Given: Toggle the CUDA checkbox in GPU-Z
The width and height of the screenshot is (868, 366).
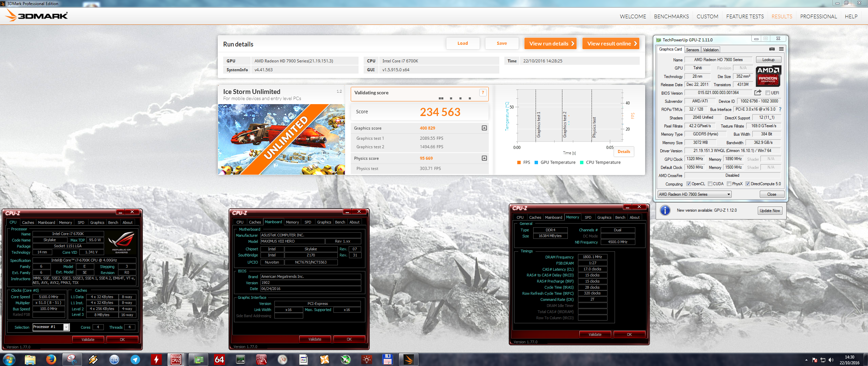Looking at the screenshot, I should pos(710,184).
